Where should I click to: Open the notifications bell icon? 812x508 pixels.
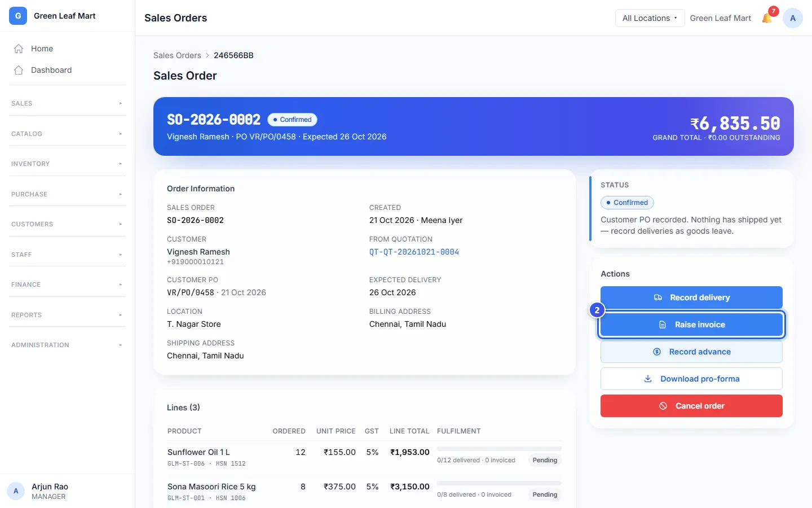pos(767,18)
